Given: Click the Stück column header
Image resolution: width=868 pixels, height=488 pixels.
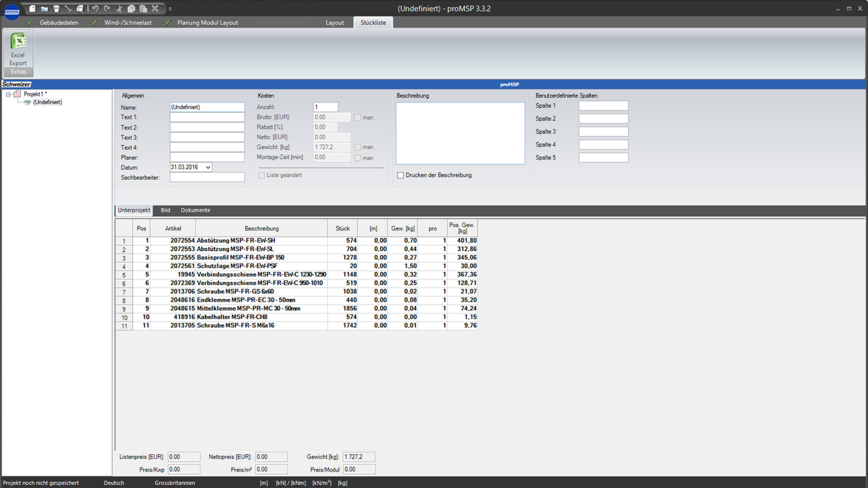Looking at the screenshot, I should (342, 228).
